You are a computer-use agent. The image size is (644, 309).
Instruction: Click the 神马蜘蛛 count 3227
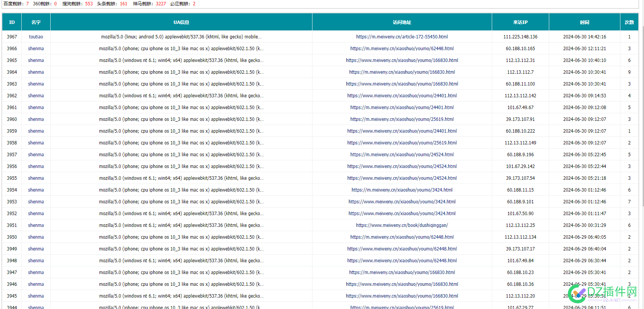pos(161,4)
